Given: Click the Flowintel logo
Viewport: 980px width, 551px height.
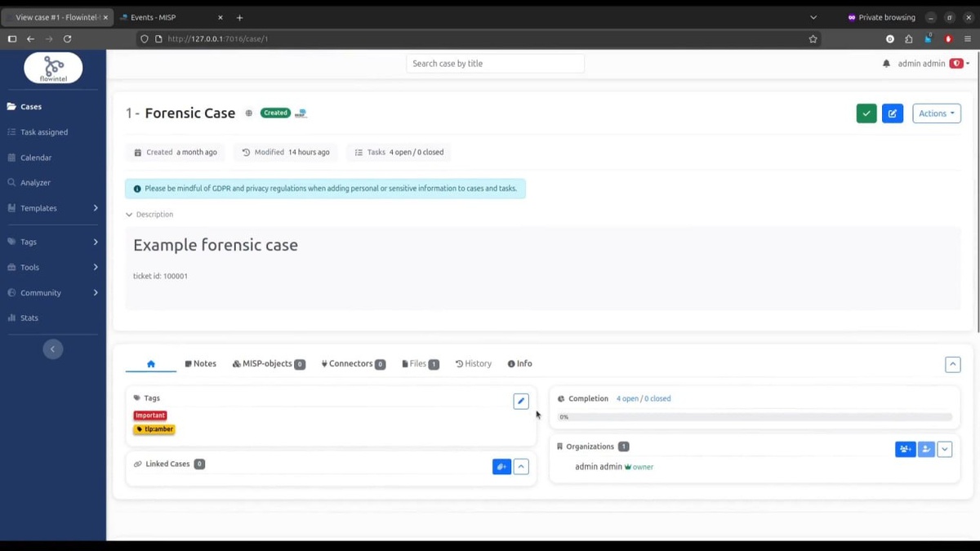Looking at the screenshot, I should tap(53, 69).
